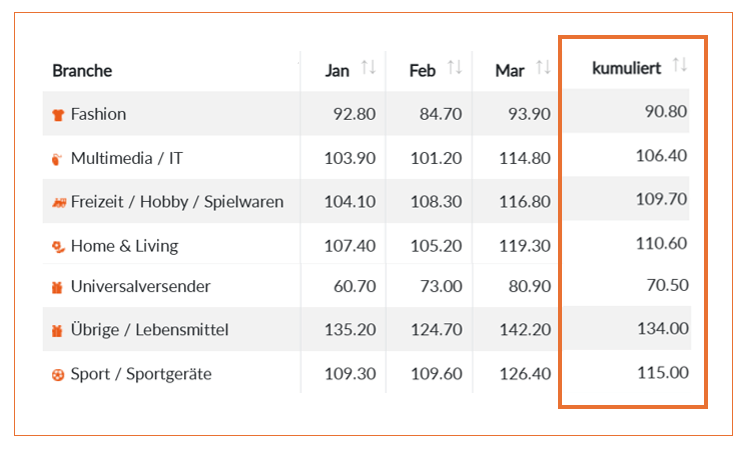Screen dimensions: 752x452
Task: Click the Home & Living row label
Action: tap(125, 246)
